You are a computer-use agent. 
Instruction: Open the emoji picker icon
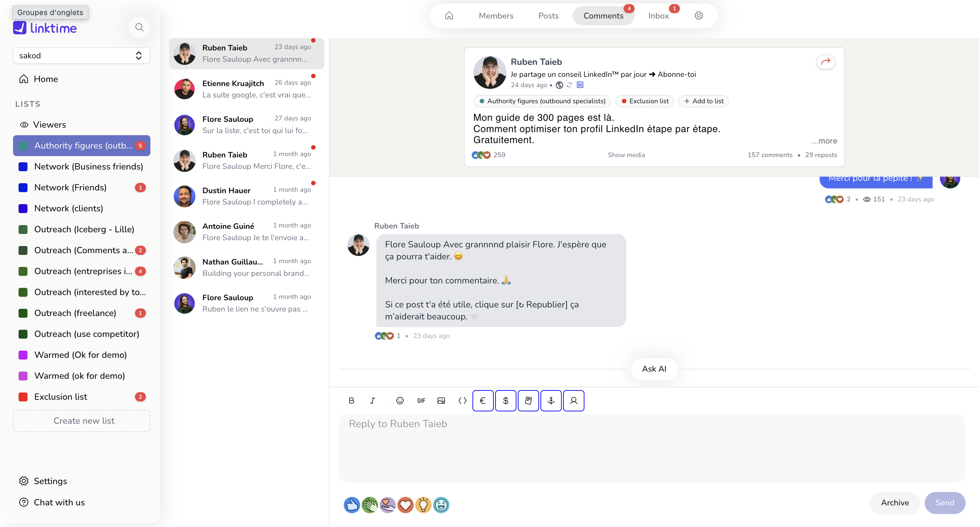click(399, 400)
